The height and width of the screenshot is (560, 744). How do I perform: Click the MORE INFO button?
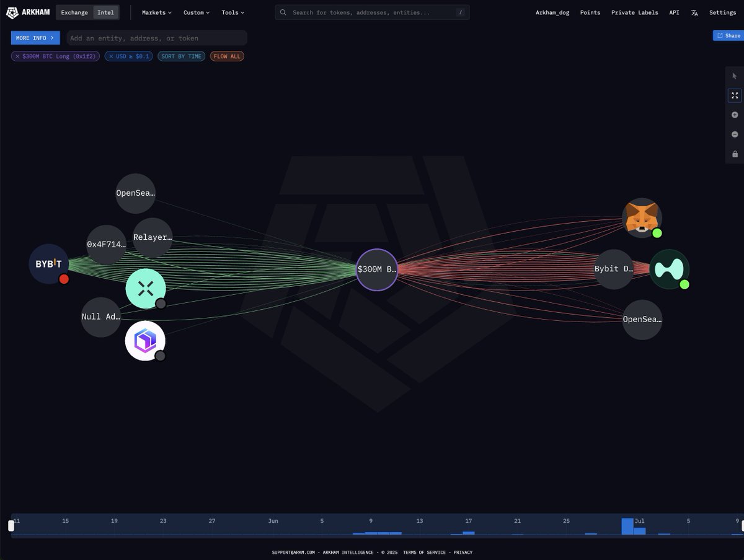coord(35,38)
